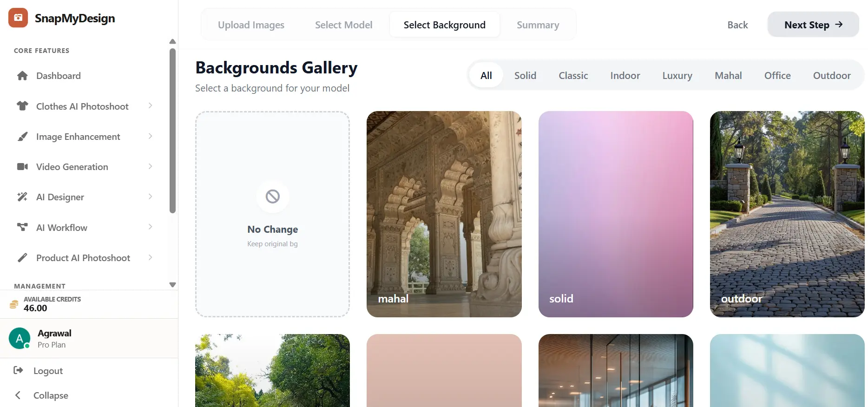Screen dimensions: 868x407
Task: Click the Logout arrow icon
Action: 18,370
